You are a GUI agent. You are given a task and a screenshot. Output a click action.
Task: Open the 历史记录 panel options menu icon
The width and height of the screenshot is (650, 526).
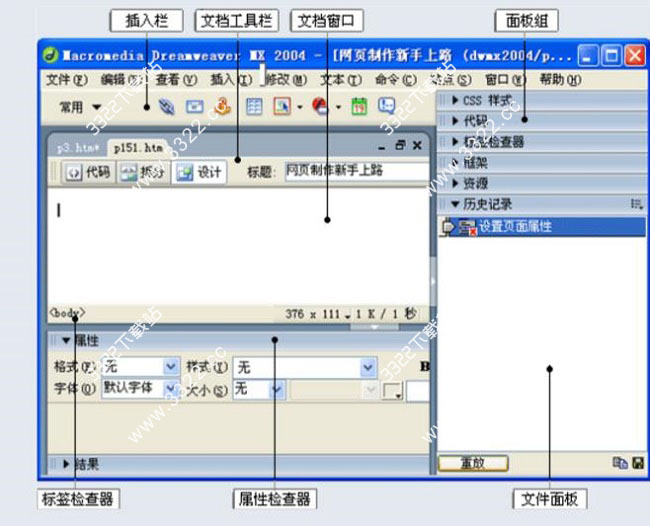click(637, 204)
